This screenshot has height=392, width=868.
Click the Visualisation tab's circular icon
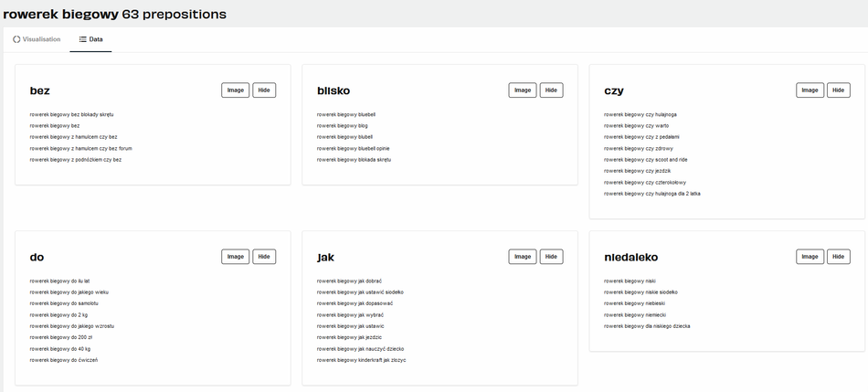click(16, 39)
